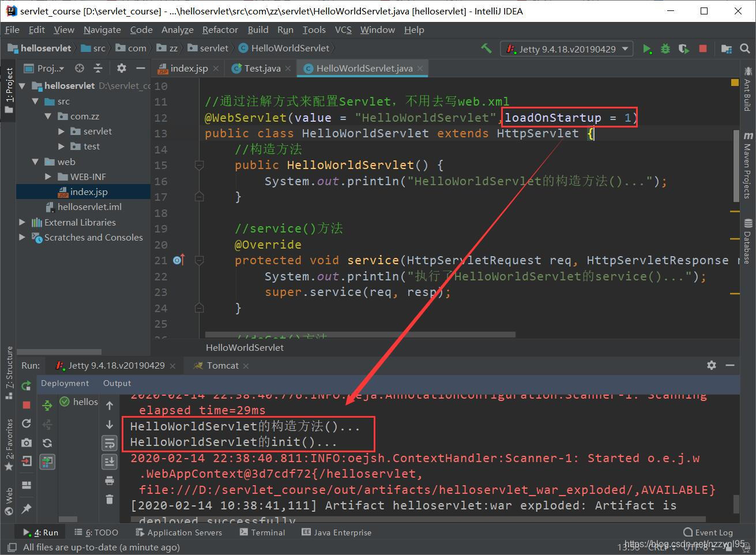Click the locate/scroll from source icon in Project panel
Screen dimensions: 756x555
(x=80, y=68)
